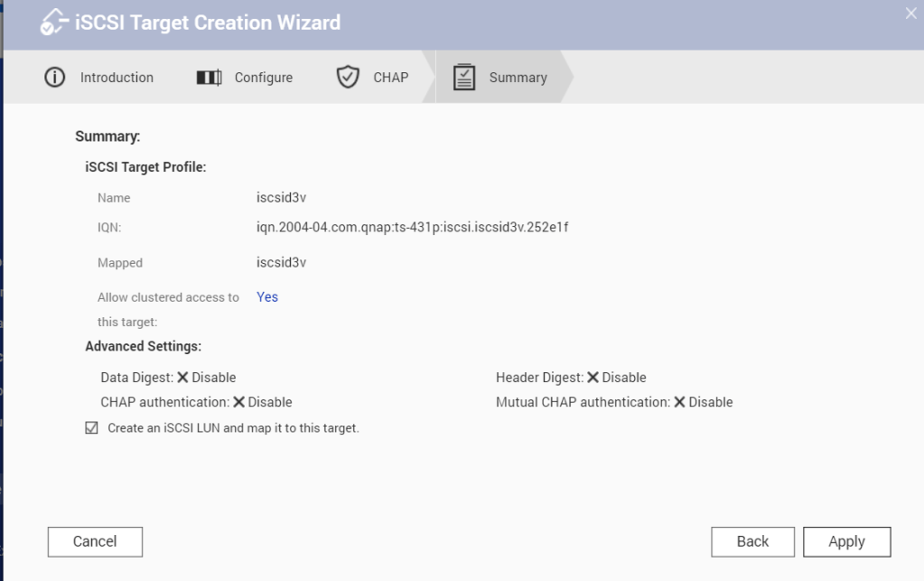Go to the Introduction step
Image resolution: width=924 pixels, height=581 pixels.
click(117, 78)
